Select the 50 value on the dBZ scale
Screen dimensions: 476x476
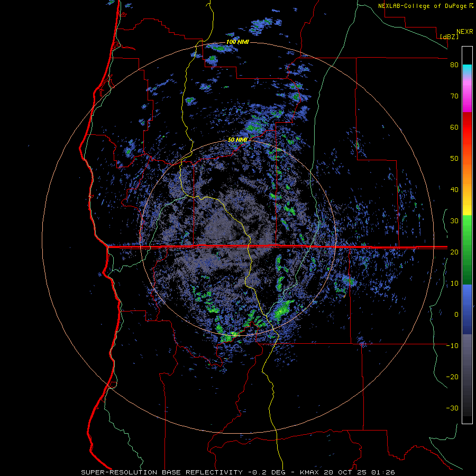pos(454,159)
